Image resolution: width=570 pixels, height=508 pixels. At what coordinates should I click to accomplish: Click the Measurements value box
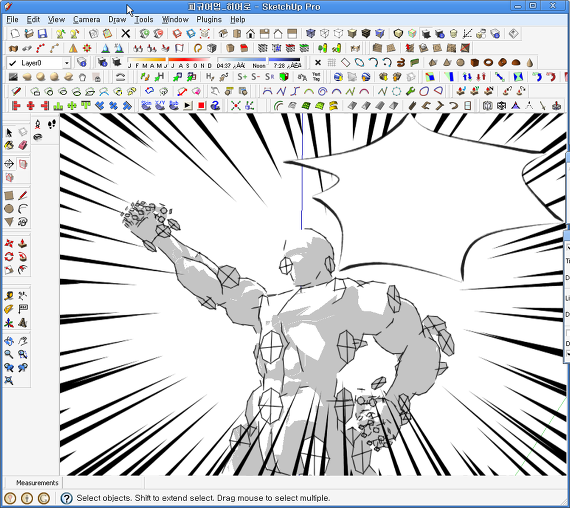tap(103, 483)
